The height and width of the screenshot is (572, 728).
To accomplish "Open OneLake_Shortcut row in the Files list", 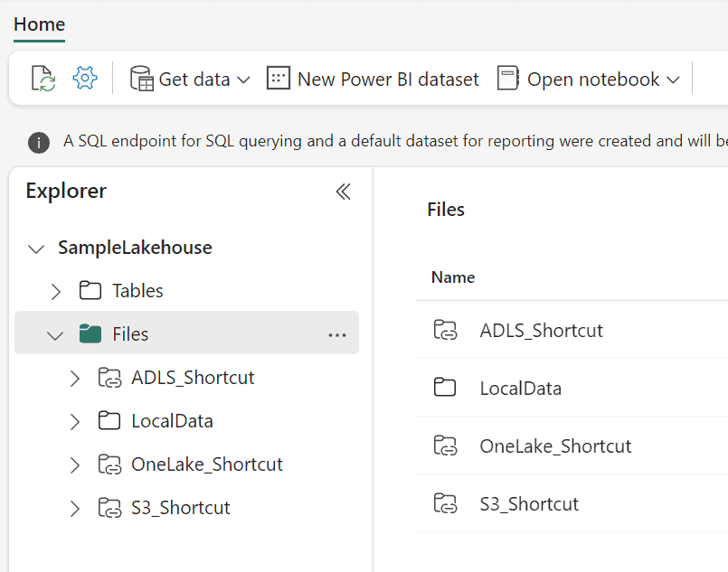I will (x=571, y=445).
